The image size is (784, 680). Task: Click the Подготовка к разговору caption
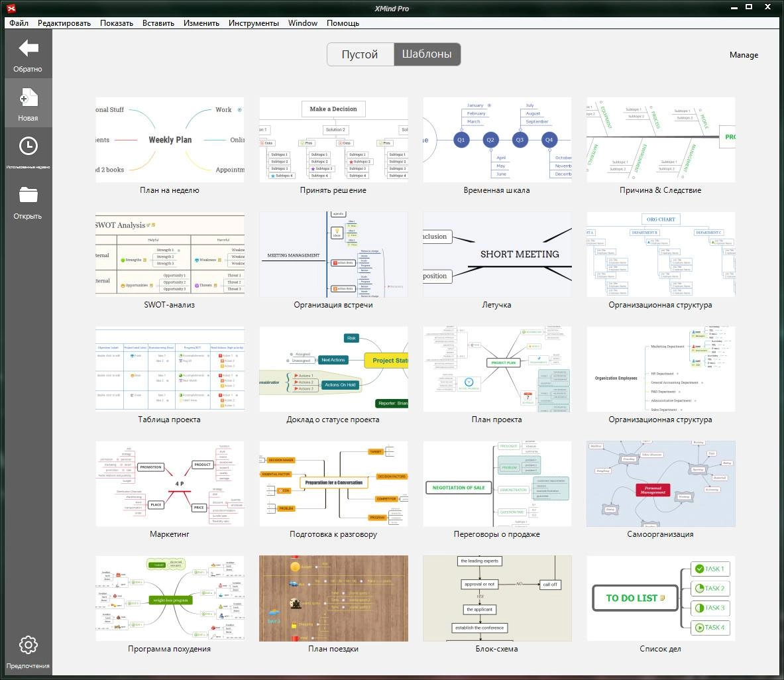click(333, 534)
